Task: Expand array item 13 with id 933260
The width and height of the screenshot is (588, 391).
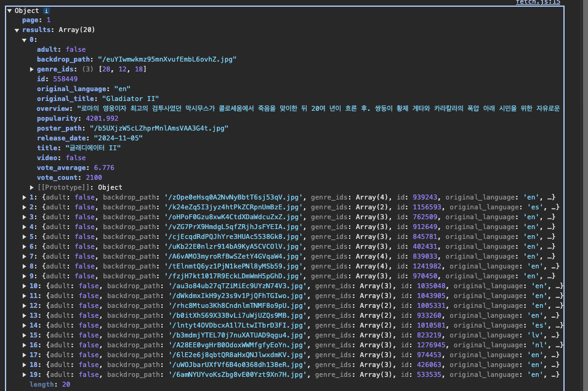Action: [25, 316]
